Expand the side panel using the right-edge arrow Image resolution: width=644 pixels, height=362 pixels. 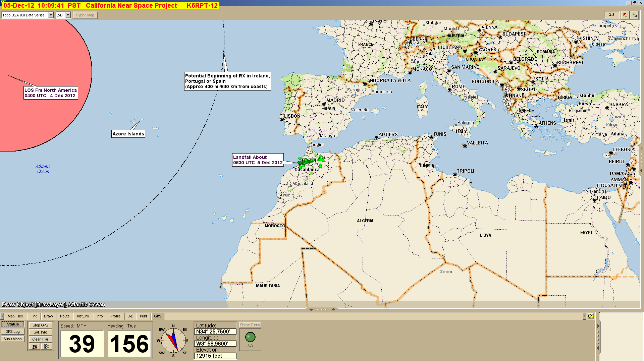641,170
